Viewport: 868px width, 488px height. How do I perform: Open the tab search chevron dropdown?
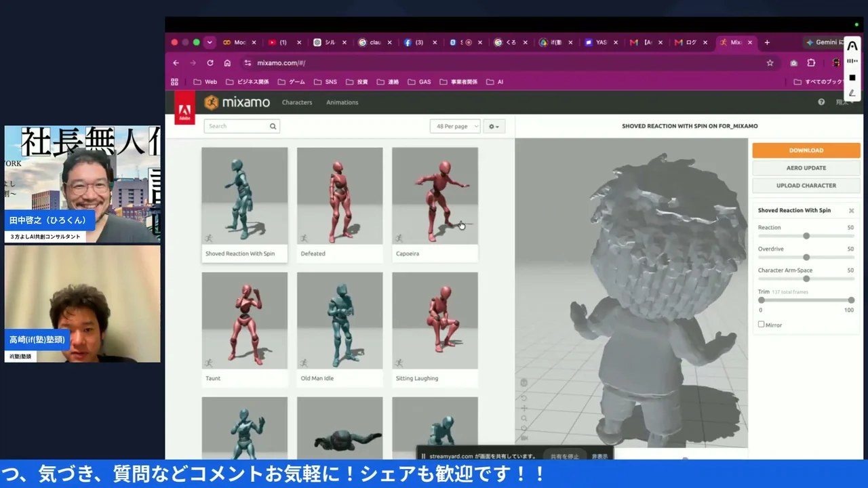pyautogui.click(x=210, y=42)
